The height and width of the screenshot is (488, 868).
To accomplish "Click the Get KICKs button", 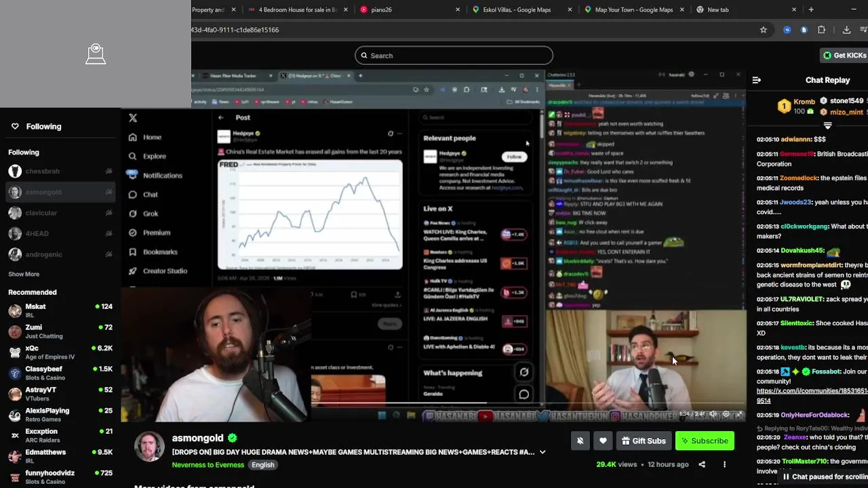I will click(845, 56).
